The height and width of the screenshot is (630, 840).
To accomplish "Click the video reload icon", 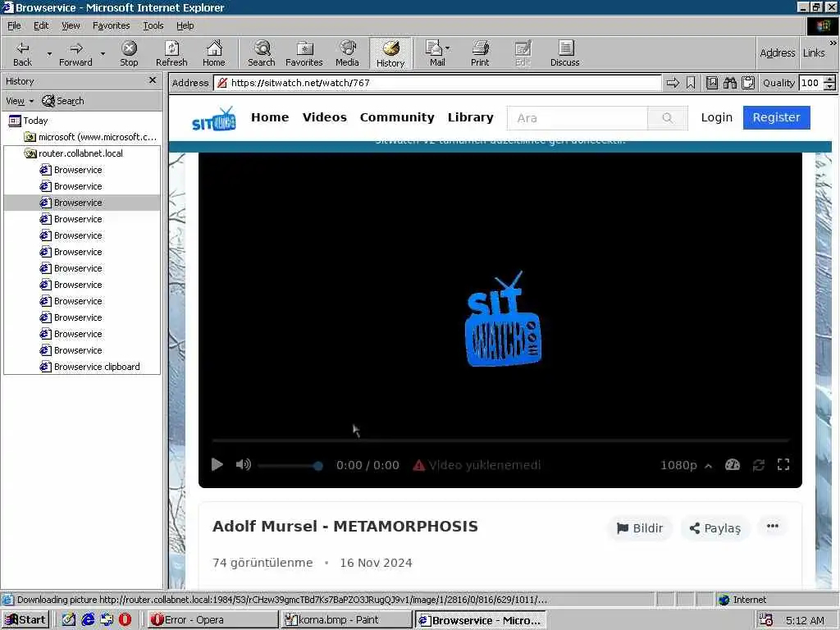I will point(759,465).
